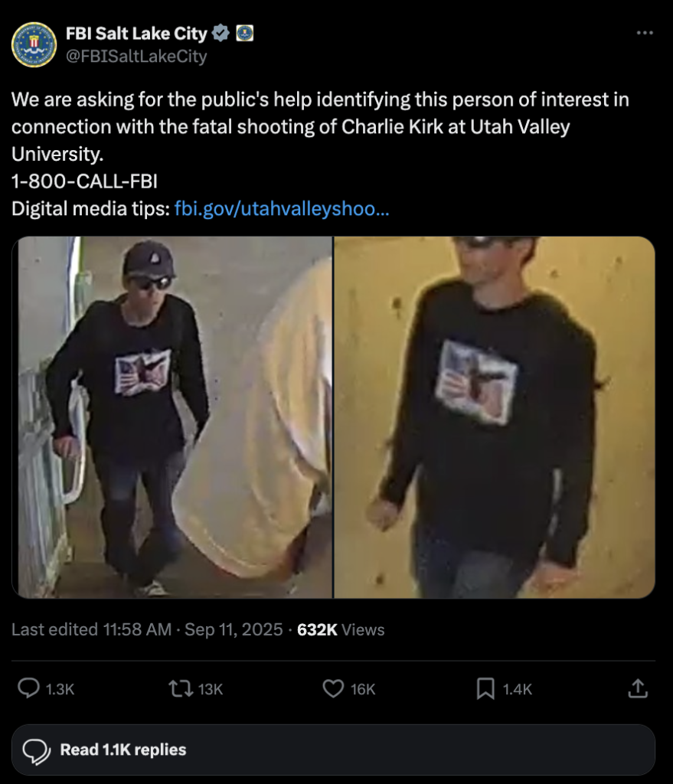Click the chat bubbles icon in replies bar

(36, 750)
